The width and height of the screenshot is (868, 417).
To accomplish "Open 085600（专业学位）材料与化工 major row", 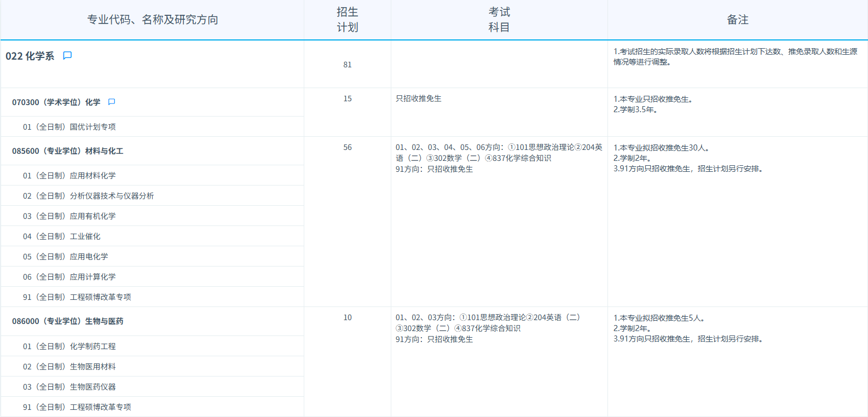I will (x=67, y=151).
